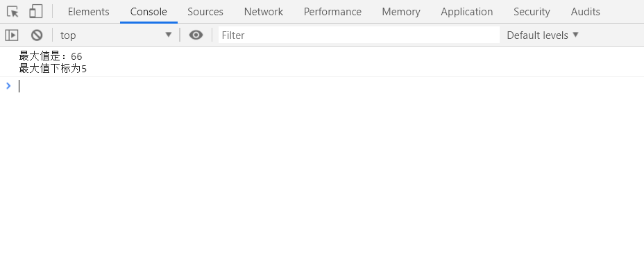644x255 pixels.
Task: Go to the Network tab
Action: (264, 12)
